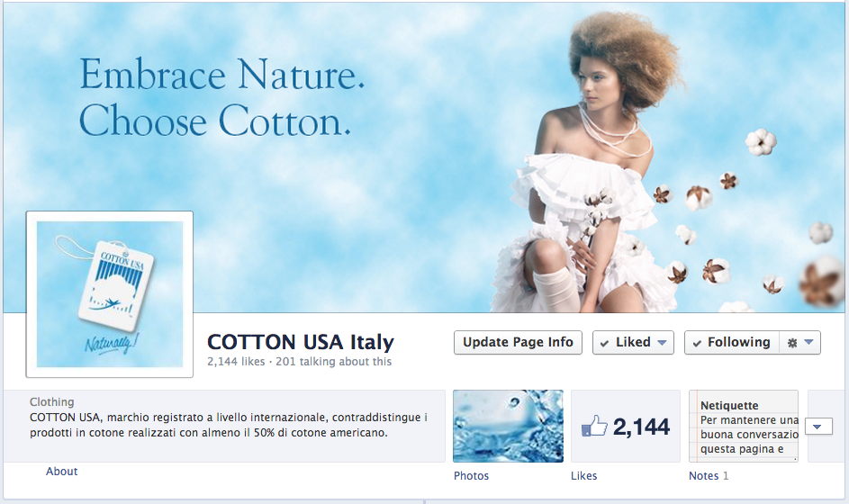This screenshot has height=504, width=849.
Task: Toggle the Following button
Action: coord(732,343)
